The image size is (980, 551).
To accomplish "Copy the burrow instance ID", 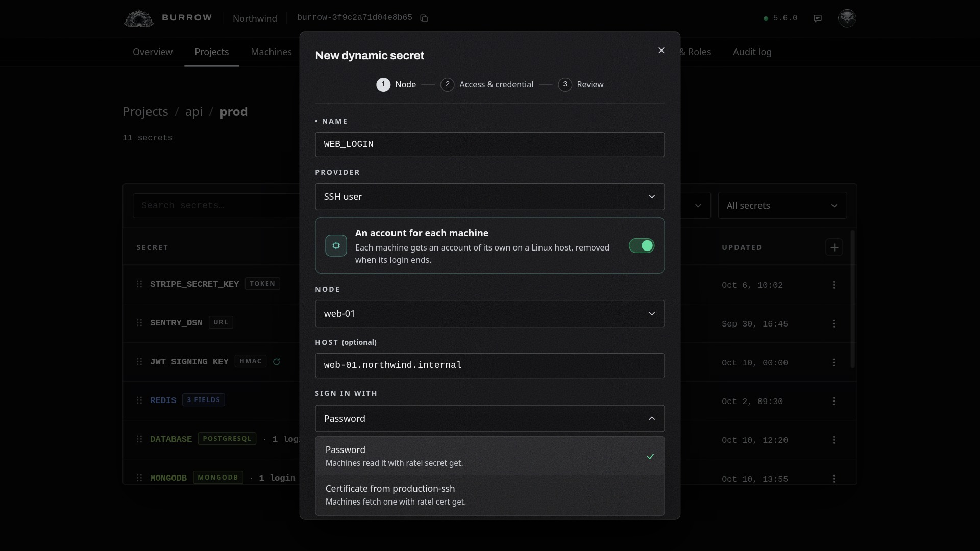I will click(x=424, y=18).
